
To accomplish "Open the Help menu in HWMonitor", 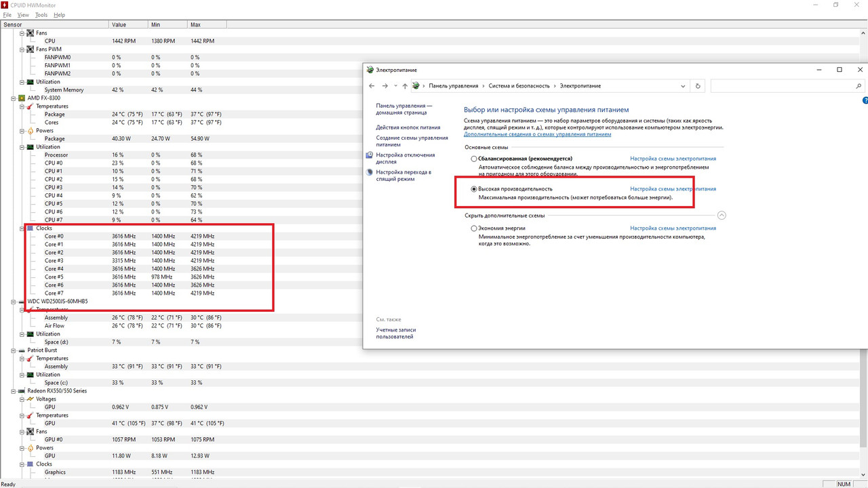I will (x=59, y=14).
